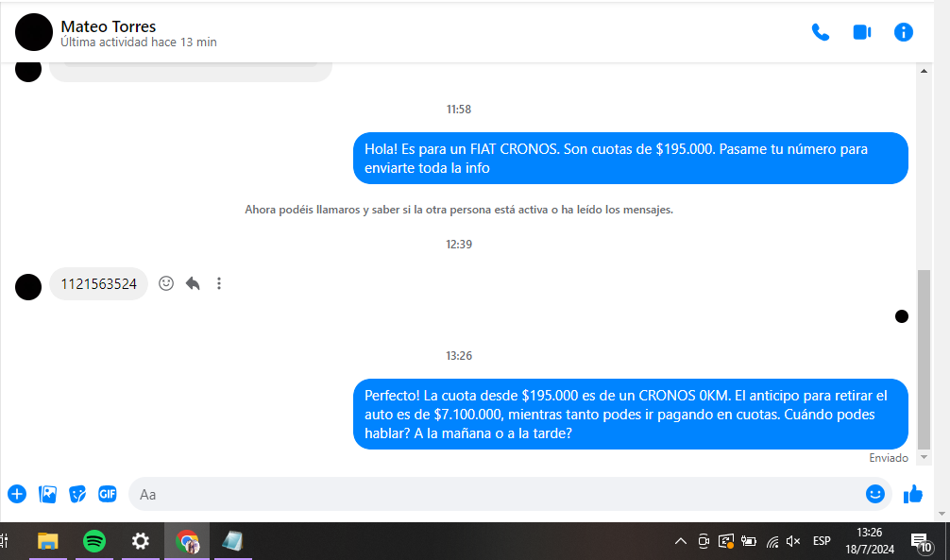Start a voice call with Mateo Torres

[x=820, y=32]
